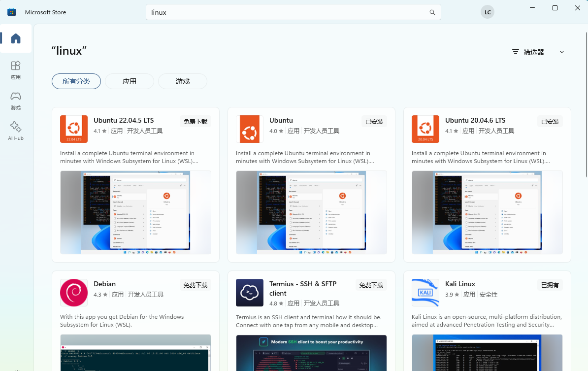Click the Debian app logo

click(x=74, y=293)
